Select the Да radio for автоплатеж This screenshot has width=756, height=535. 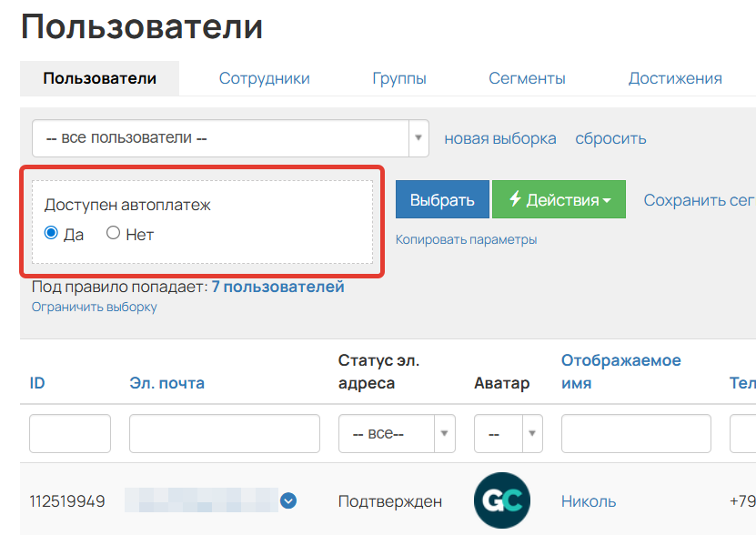52,234
